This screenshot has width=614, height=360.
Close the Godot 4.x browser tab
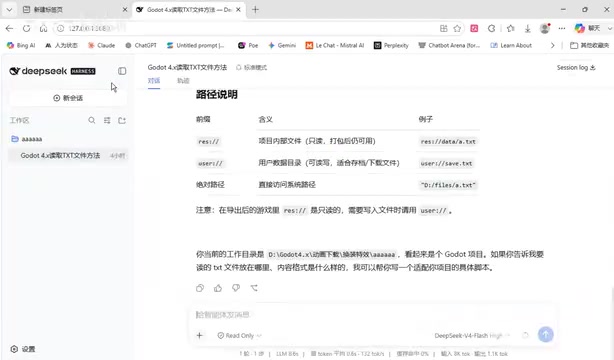click(238, 9)
